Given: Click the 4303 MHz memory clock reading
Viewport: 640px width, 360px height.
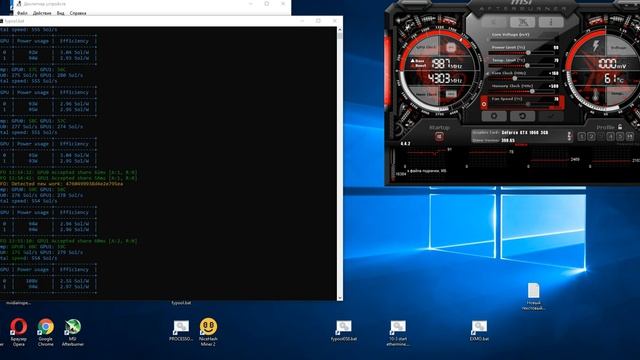Looking at the screenshot, I should click(445, 78).
